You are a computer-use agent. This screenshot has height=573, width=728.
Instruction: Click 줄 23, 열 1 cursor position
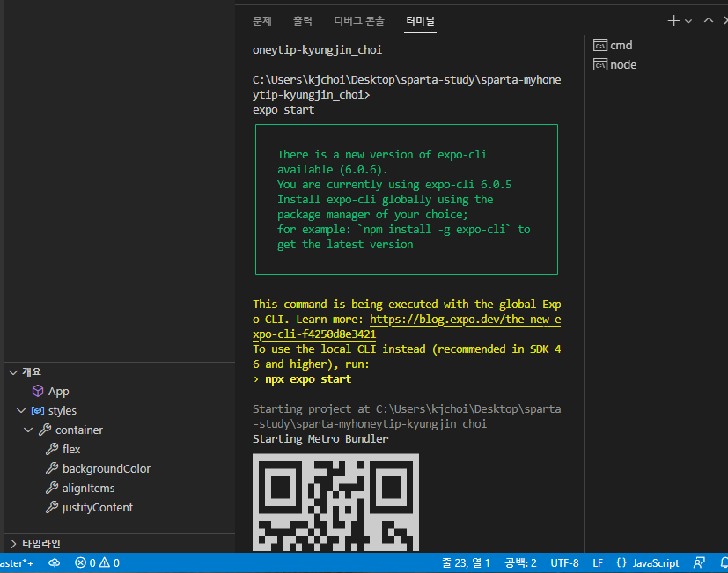[x=466, y=563]
